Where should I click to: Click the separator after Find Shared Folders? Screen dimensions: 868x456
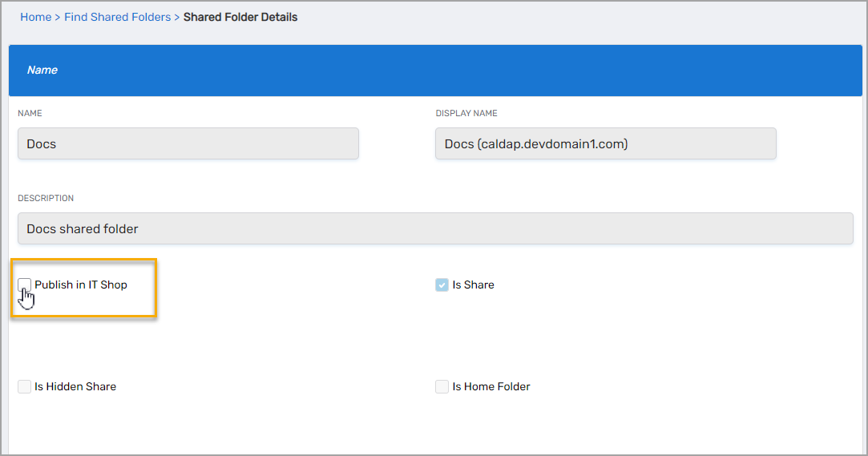(177, 17)
